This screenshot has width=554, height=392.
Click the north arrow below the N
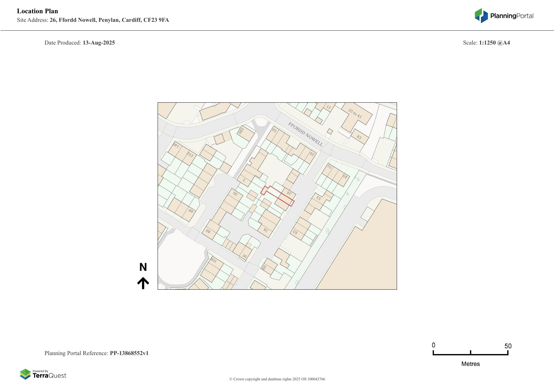click(143, 283)
